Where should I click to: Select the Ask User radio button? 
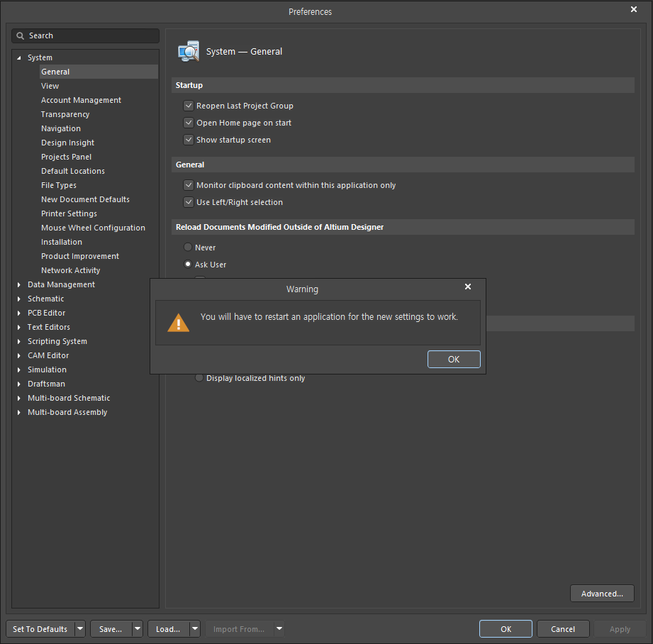pyautogui.click(x=188, y=265)
